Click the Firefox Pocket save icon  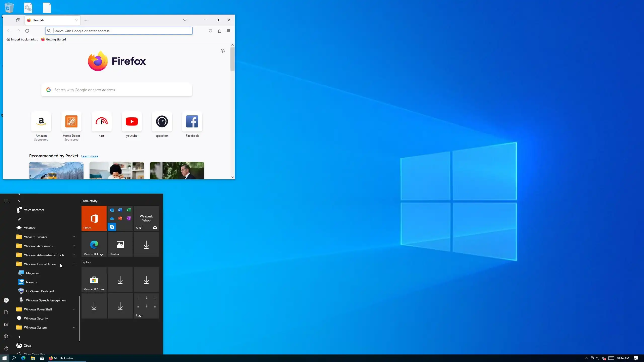tap(211, 31)
